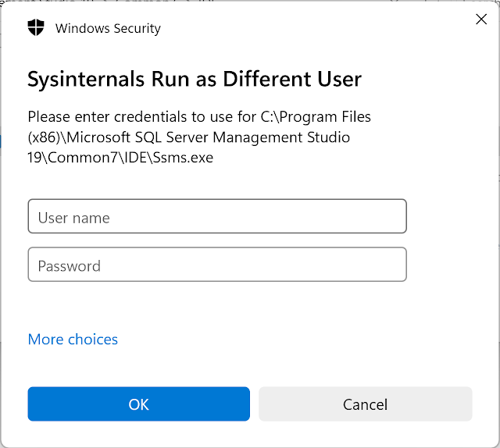Click the 'User name' placeholder text
500x448 pixels.
pyautogui.click(x=73, y=218)
